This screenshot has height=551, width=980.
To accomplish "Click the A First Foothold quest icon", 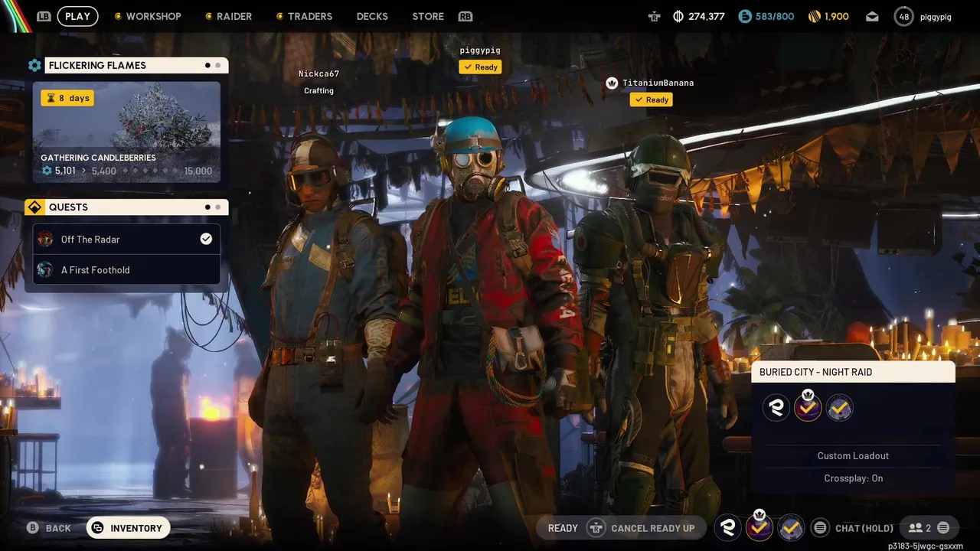I will pos(45,270).
